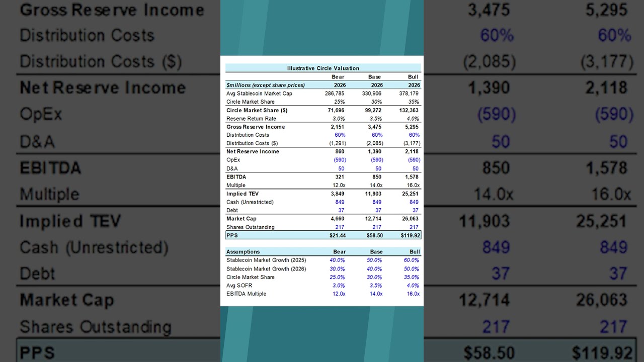Click the 4,660 Market Cap value
644x362 pixels.
[x=338, y=219]
